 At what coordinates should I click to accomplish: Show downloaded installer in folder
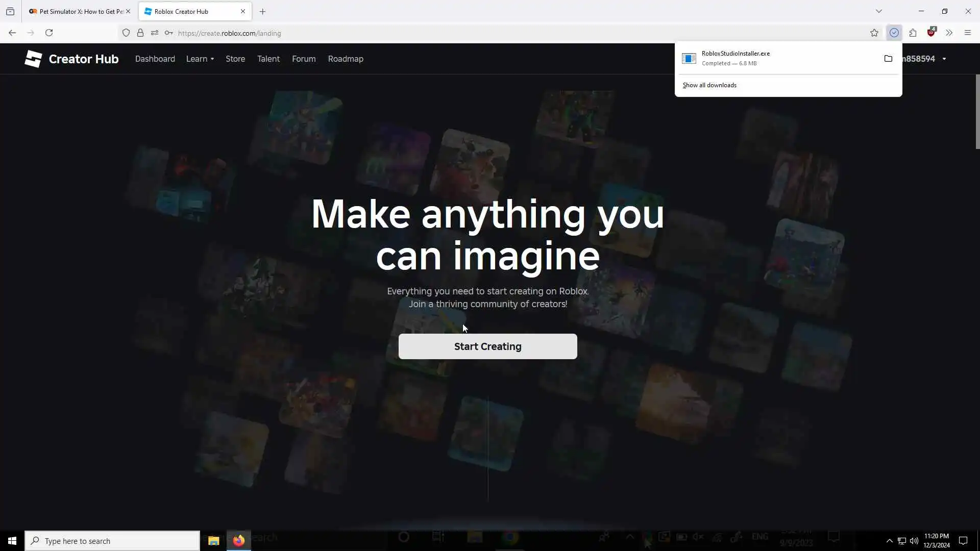888,59
